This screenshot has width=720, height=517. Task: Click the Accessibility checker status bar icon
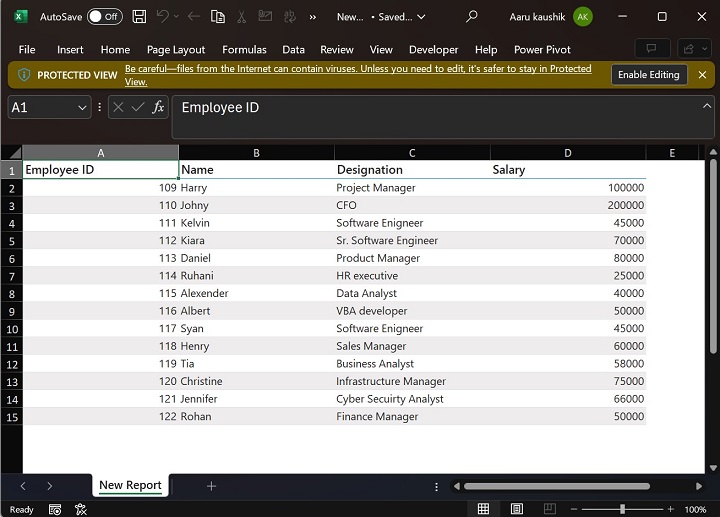pos(81,509)
